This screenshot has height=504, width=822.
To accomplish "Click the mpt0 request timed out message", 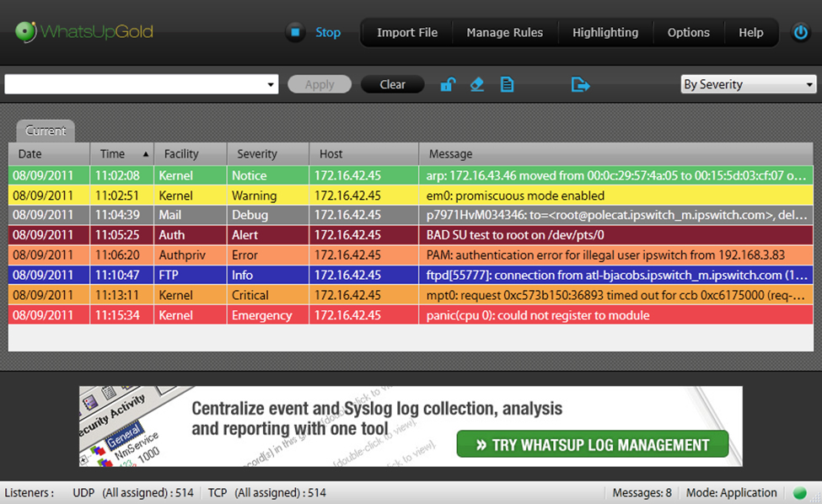I will [616, 295].
